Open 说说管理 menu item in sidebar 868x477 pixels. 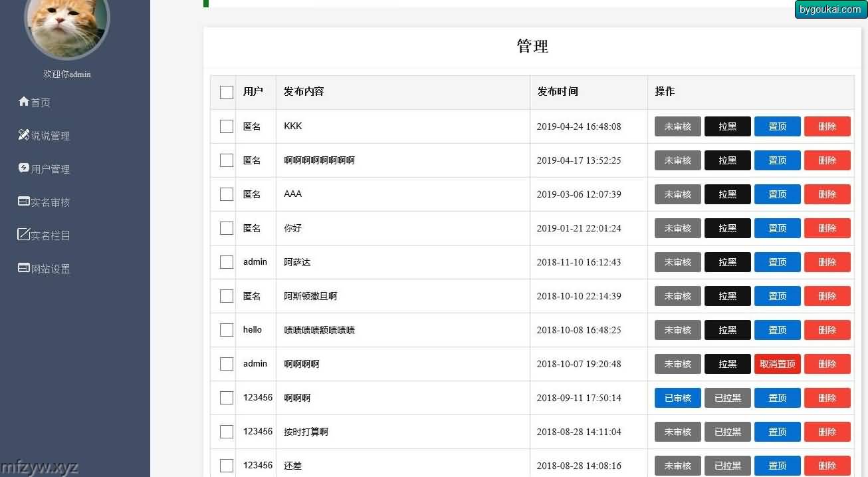point(51,136)
